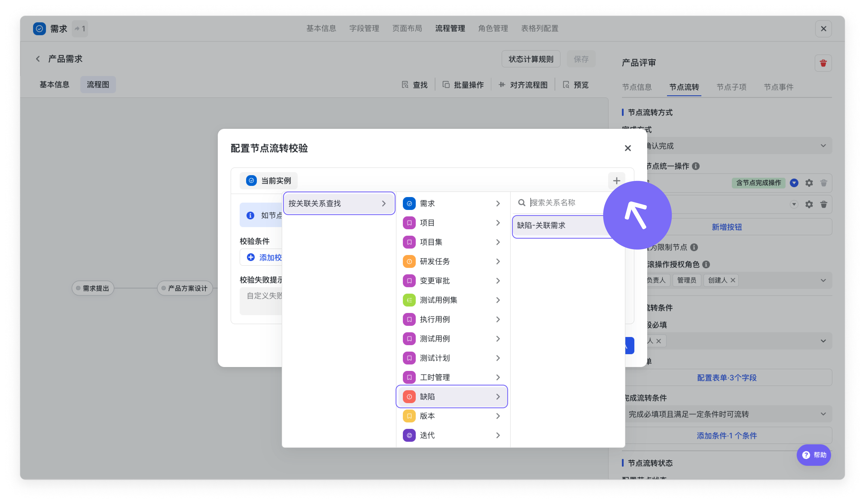Screen dimensions: 865x504
Task: Click 对齐流程图 in the toolbar
Action: click(523, 85)
